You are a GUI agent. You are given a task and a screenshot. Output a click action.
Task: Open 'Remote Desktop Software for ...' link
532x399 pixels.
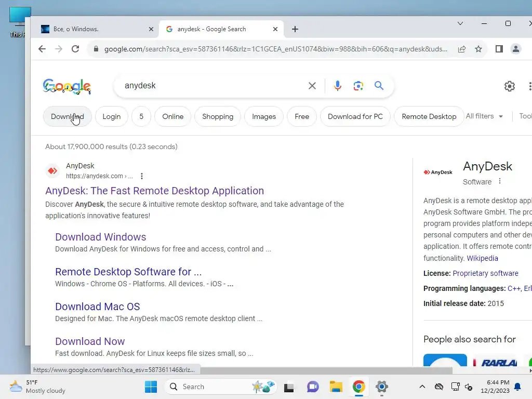[129, 272]
